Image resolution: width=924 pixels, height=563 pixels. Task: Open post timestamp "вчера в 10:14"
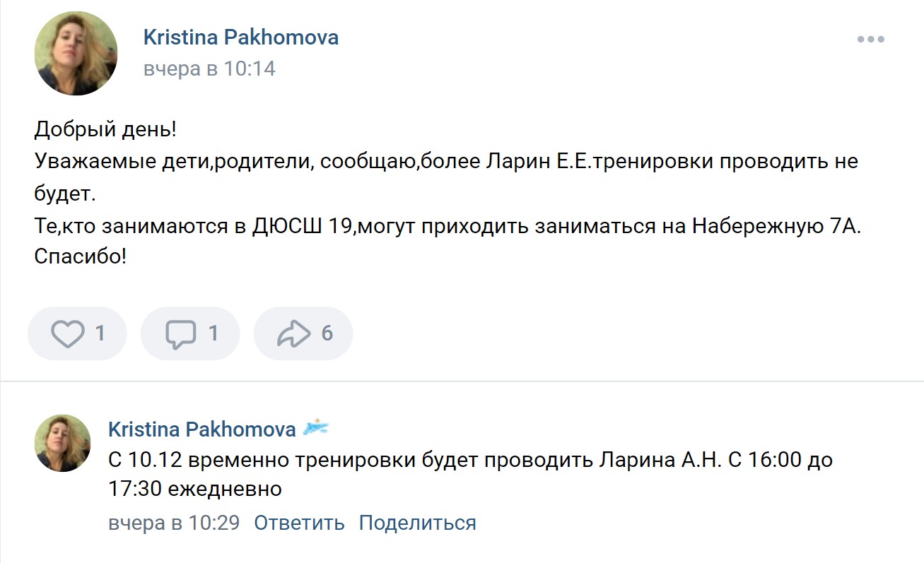[x=209, y=69]
